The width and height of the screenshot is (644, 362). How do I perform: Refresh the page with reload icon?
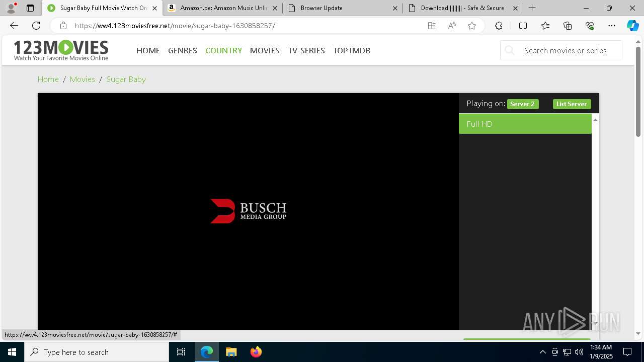click(x=36, y=26)
